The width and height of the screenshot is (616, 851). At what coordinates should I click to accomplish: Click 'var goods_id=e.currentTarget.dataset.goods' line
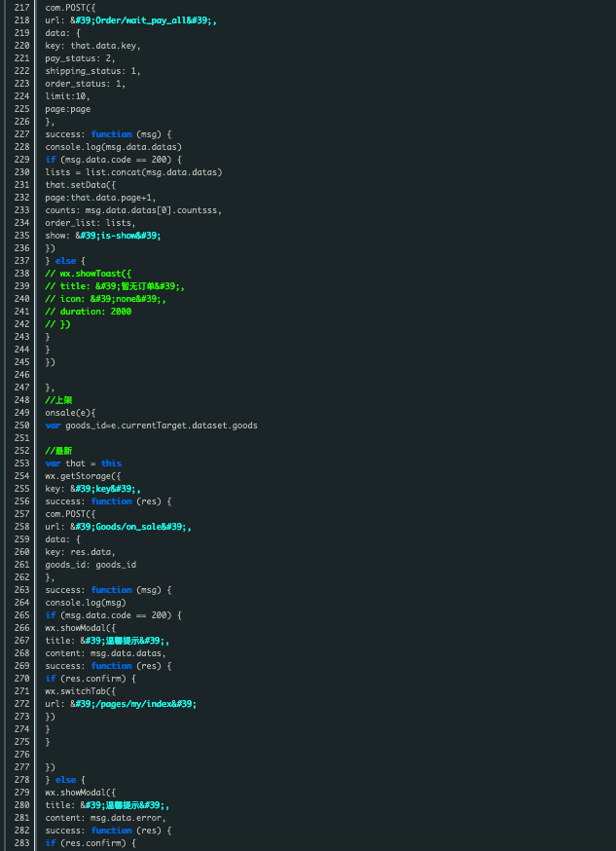click(151, 425)
